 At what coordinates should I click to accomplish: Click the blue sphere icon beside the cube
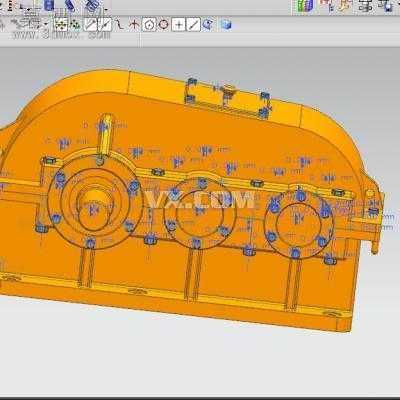pos(208,25)
